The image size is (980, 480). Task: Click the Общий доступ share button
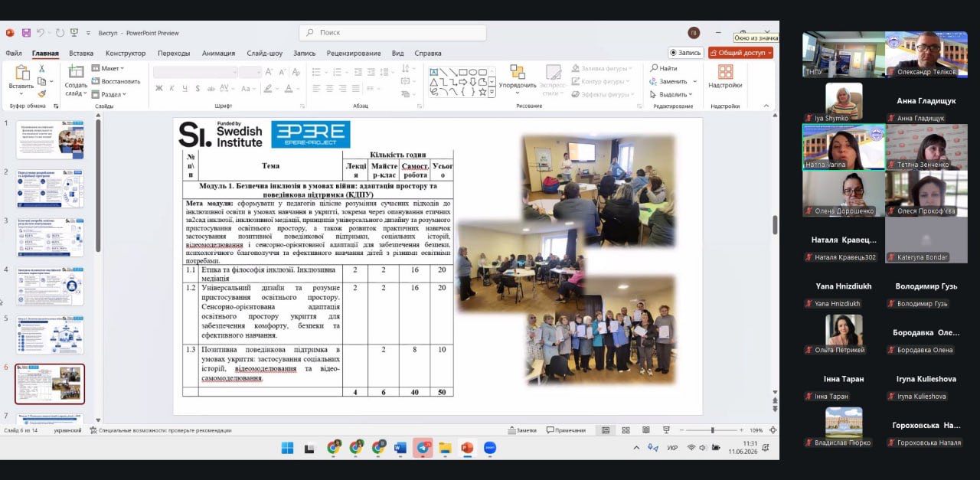(740, 53)
